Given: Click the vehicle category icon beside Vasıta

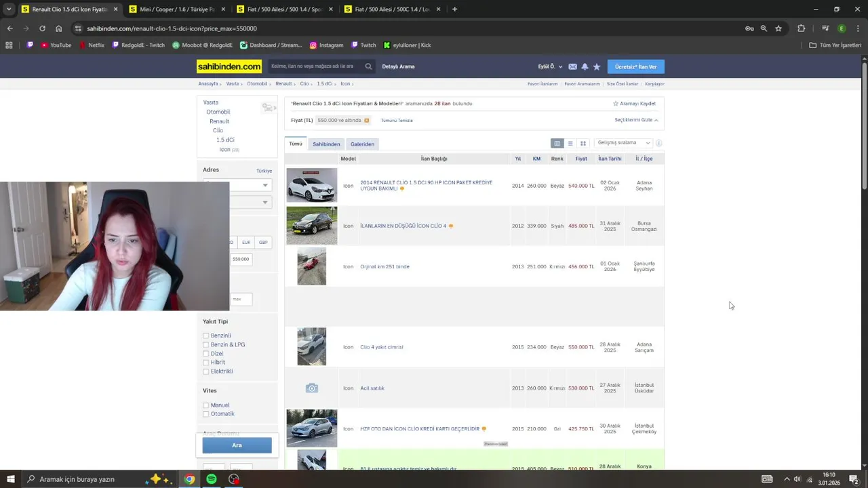Looking at the screenshot, I should pyautogui.click(x=268, y=108).
